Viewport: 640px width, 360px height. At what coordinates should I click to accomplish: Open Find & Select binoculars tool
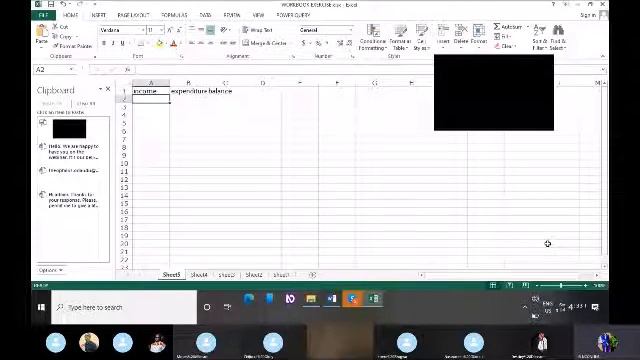558,37
